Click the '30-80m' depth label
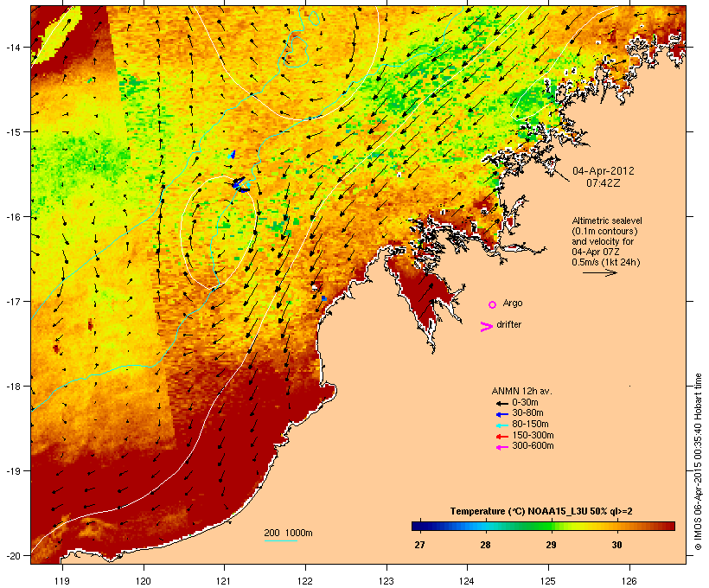Viewport: 709px width, 588px height. tap(527, 413)
